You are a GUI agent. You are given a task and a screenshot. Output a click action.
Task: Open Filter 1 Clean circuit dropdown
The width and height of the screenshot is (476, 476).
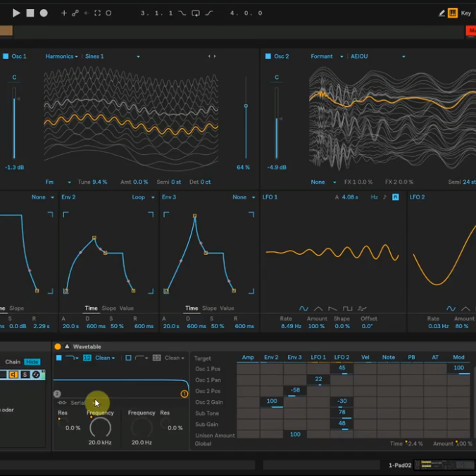coord(105,358)
